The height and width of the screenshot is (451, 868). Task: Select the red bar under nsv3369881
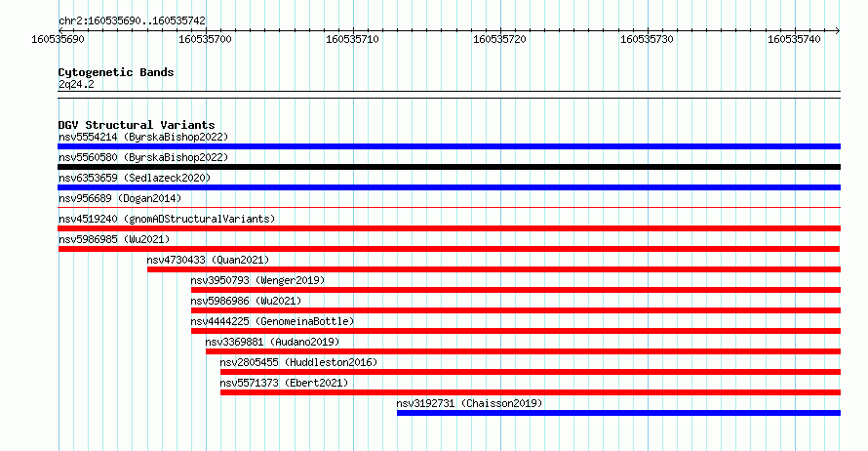click(523, 351)
